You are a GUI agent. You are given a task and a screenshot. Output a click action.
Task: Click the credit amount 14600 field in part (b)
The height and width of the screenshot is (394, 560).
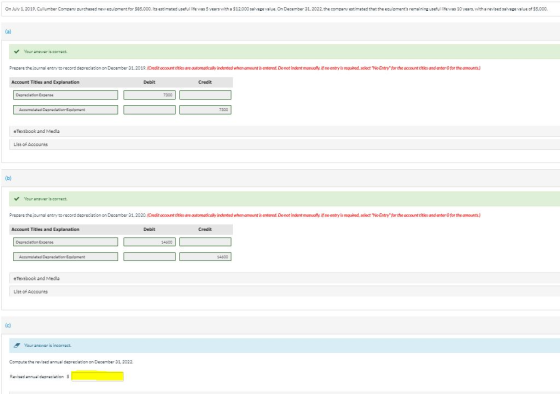205,256
